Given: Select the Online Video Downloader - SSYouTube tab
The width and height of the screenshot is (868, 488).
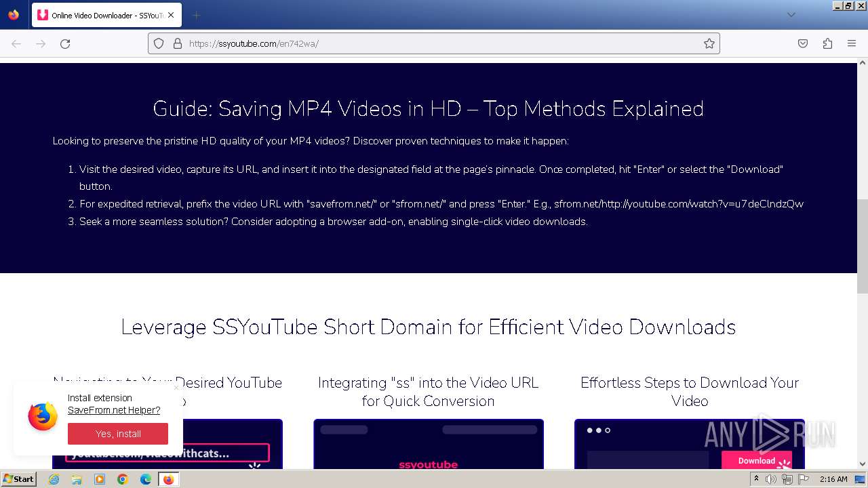Looking at the screenshot, I should point(106,15).
